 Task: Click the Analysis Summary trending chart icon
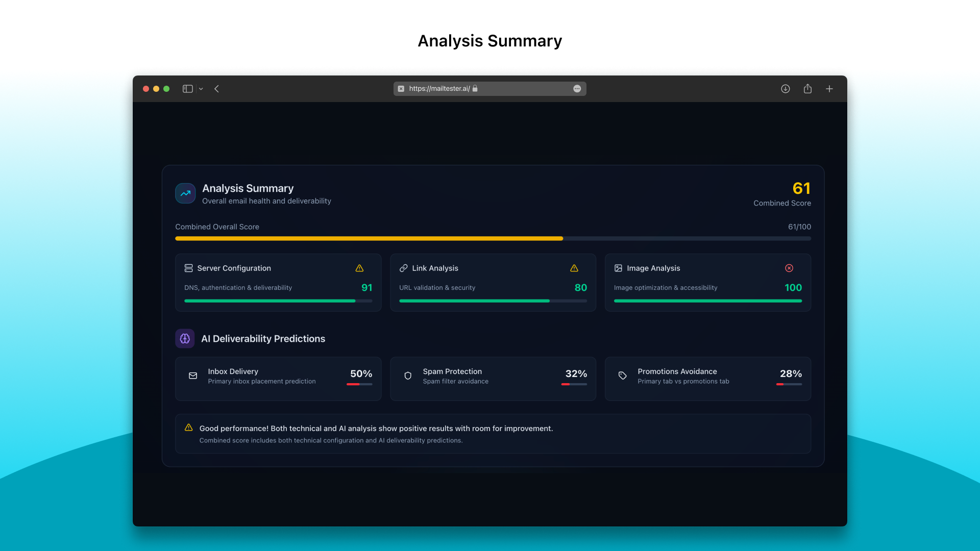[185, 193]
